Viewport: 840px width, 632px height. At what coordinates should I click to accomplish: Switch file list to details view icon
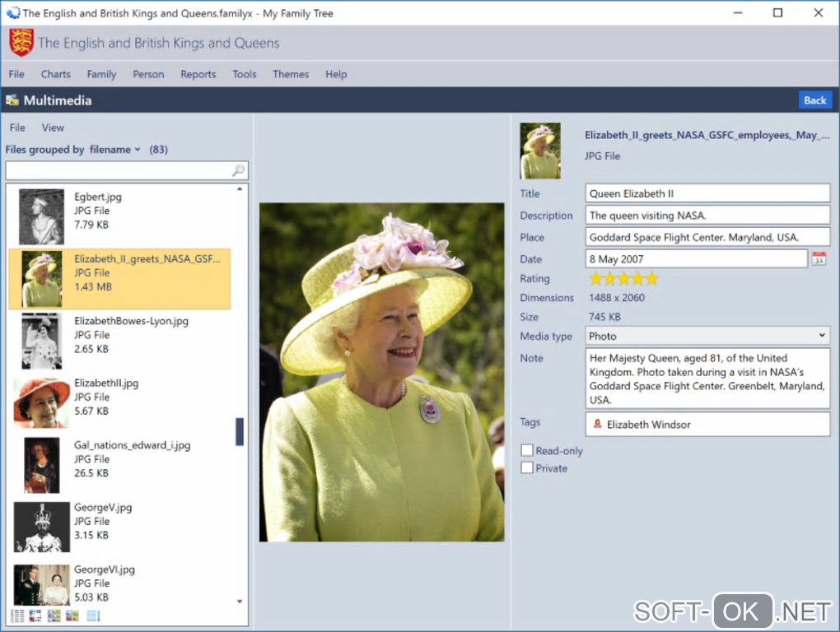(x=17, y=616)
